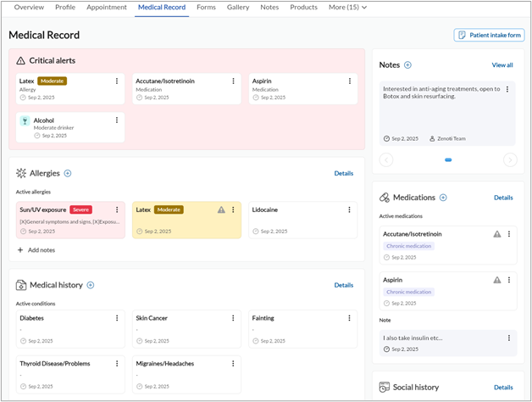Click Chronic medication tag under Aspirin
Image resolution: width=532 pixels, height=402 pixels.
408,292
